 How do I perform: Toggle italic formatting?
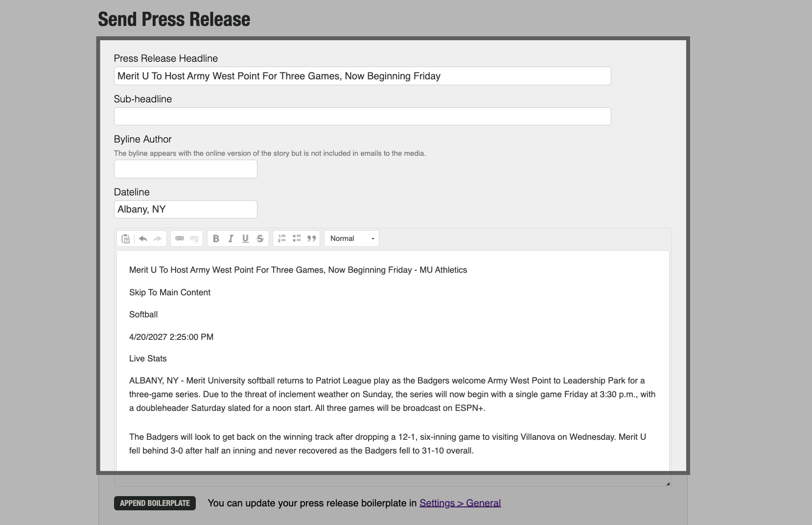231,239
